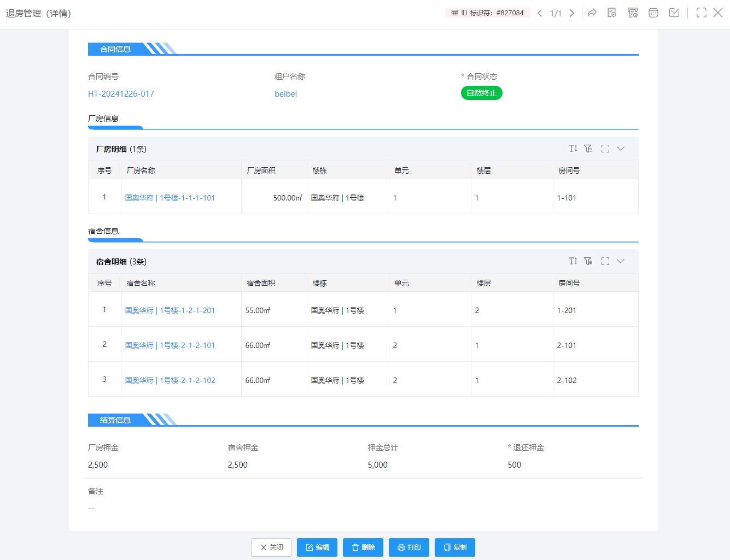
Task: Open the document shield icon in header
Action: 612,13
